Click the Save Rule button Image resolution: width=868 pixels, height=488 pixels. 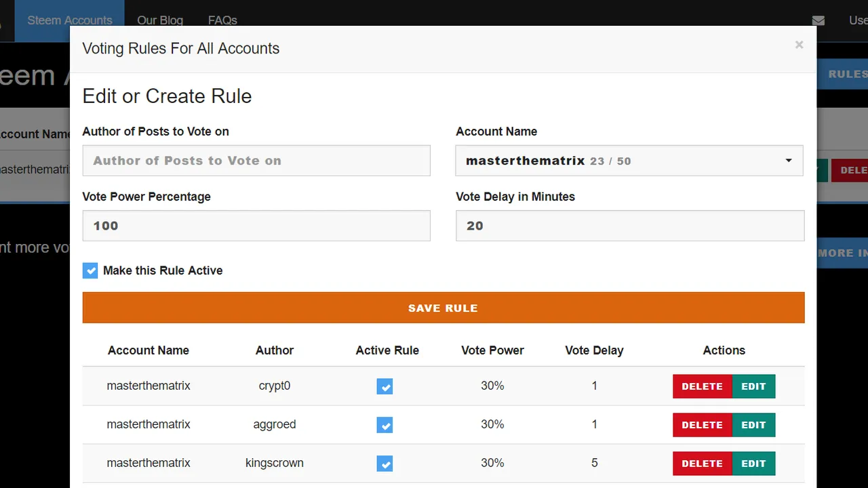443,308
